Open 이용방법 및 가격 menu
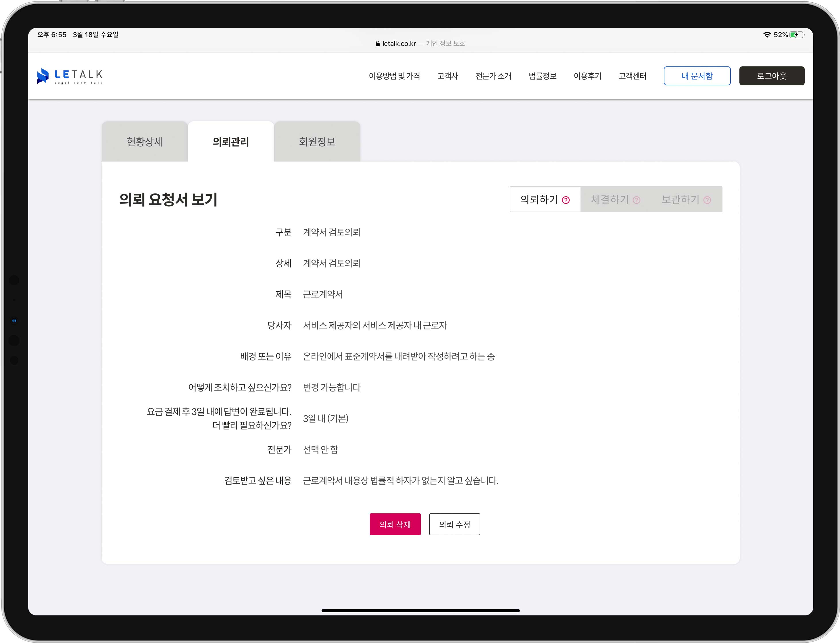This screenshot has width=840, height=643. (394, 76)
